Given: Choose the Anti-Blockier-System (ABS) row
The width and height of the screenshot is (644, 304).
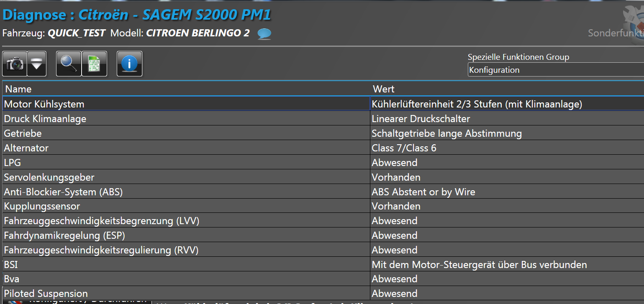Looking at the screenshot, I should pyautogui.click(x=63, y=192).
